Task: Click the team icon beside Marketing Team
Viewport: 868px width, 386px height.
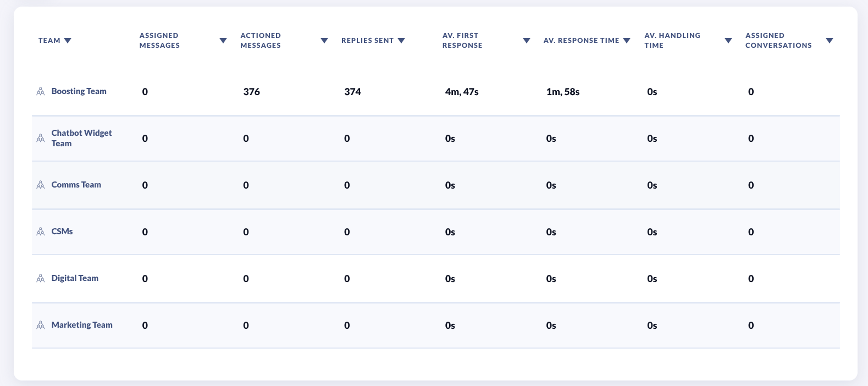Action: [x=41, y=326]
